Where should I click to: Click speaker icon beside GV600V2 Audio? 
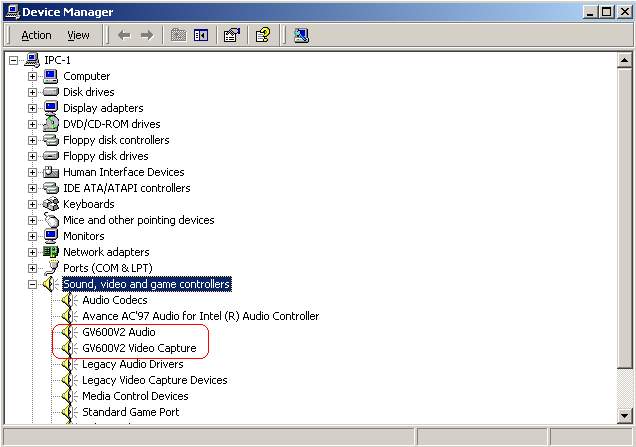69,332
